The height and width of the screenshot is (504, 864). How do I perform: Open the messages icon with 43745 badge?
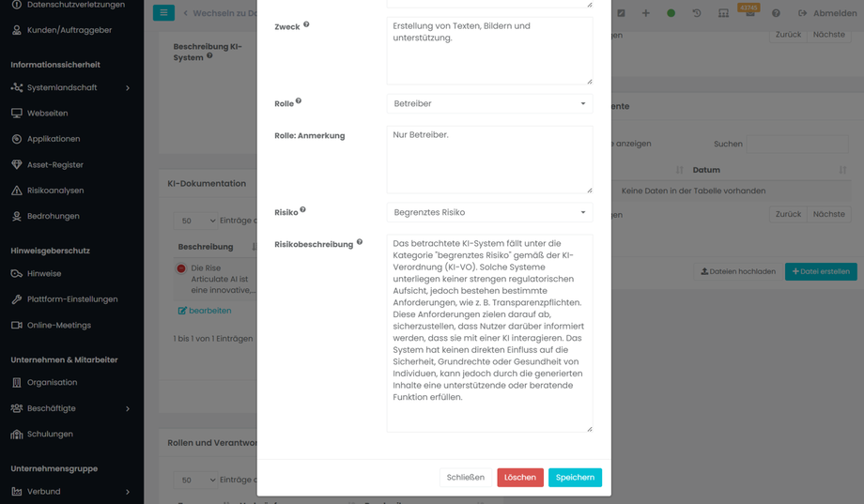(749, 13)
